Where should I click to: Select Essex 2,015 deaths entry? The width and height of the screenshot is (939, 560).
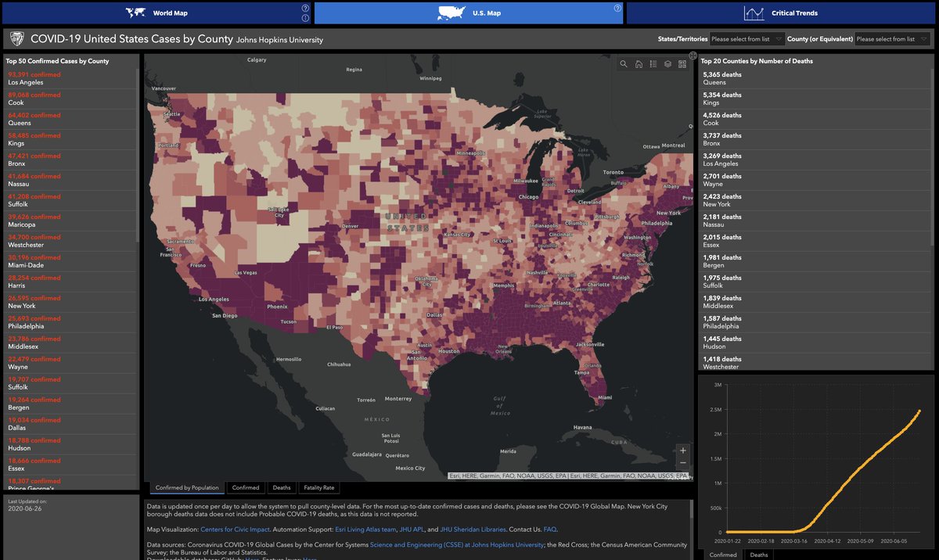813,241
